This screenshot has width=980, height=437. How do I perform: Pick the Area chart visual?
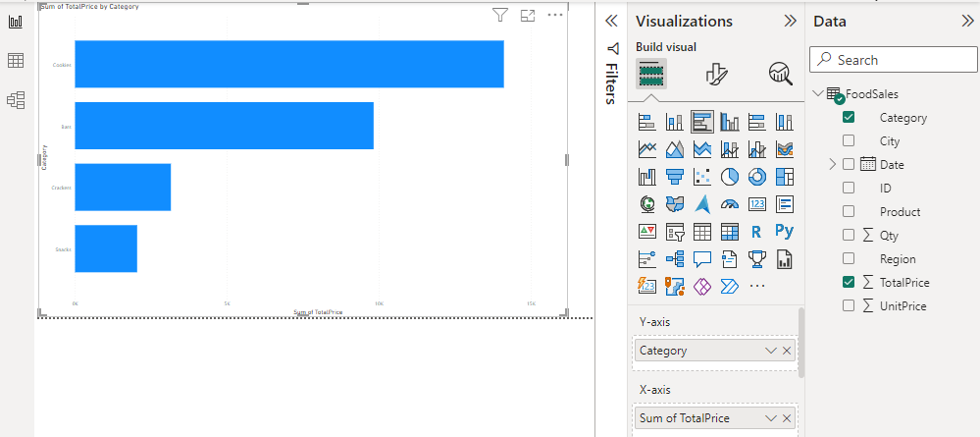click(x=674, y=149)
